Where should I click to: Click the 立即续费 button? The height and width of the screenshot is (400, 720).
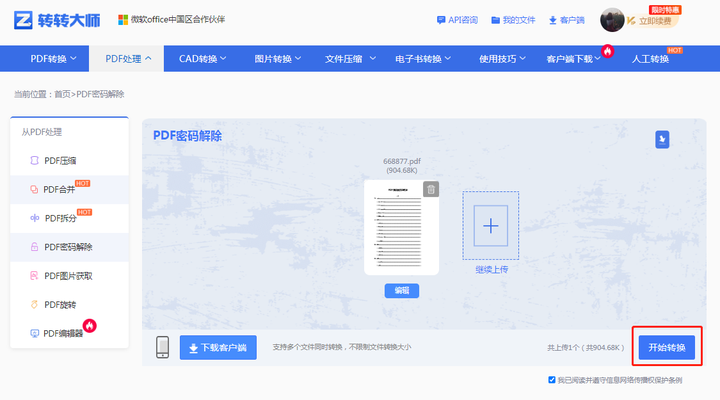(655, 21)
